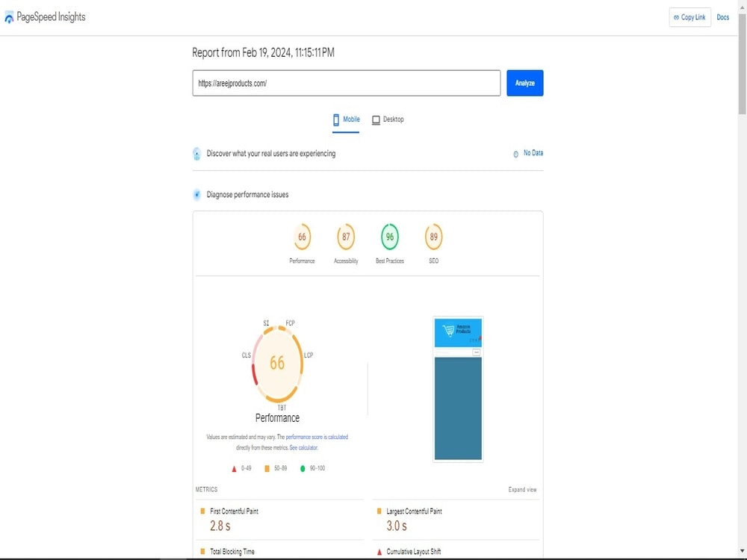Click the URL input field
The image size is (747, 560).
(x=347, y=83)
